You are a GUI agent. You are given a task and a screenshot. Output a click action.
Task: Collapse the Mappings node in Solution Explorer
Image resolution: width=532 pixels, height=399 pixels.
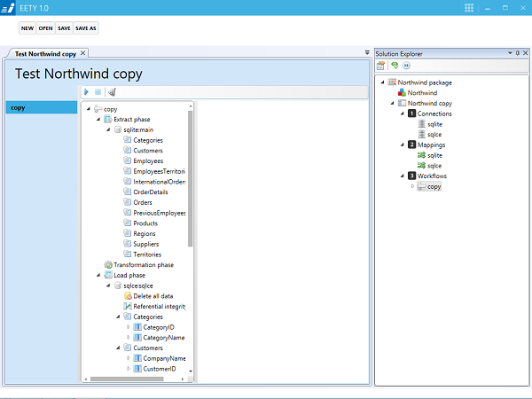click(x=403, y=145)
